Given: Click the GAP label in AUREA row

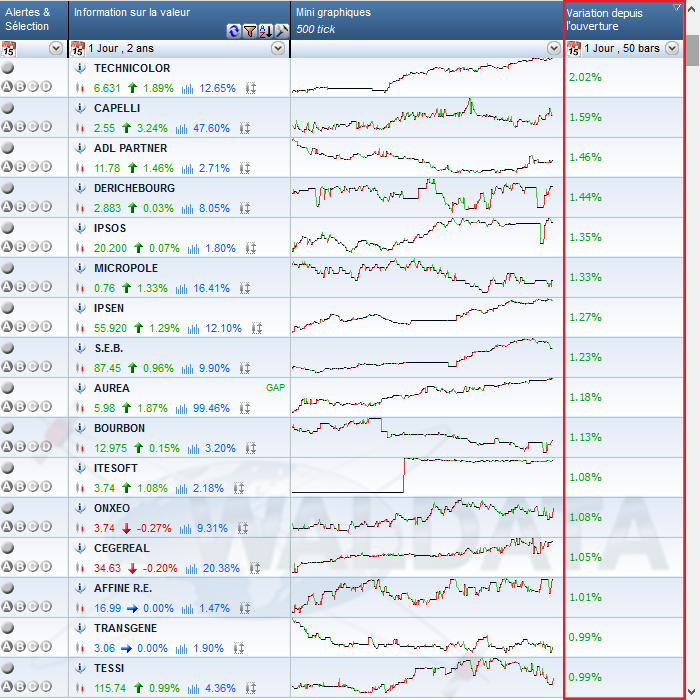Looking at the screenshot, I should (275, 388).
